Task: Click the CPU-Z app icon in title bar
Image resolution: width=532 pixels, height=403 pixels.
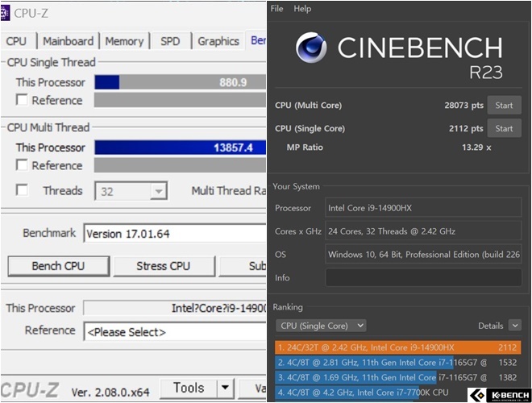Action: pyautogui.click(x=5, y=13)
